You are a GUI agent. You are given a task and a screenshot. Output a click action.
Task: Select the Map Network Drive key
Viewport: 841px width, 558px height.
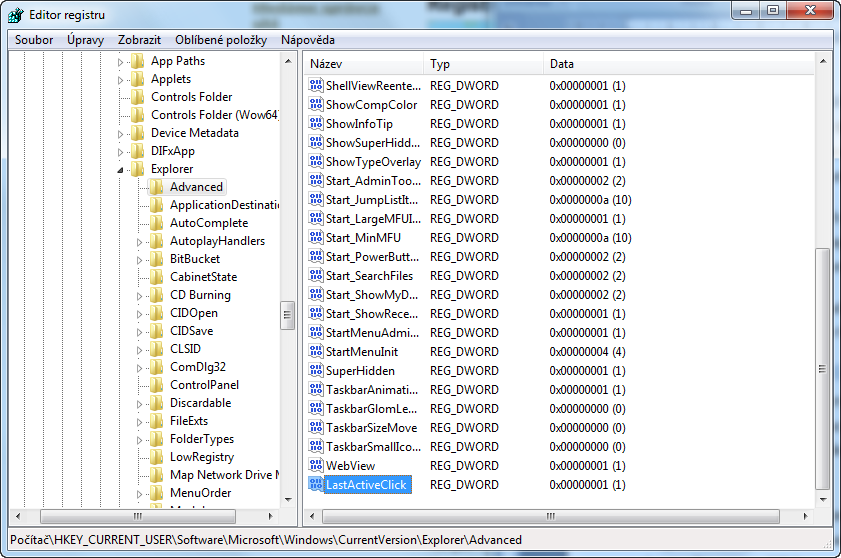click(x=225, y=475)
